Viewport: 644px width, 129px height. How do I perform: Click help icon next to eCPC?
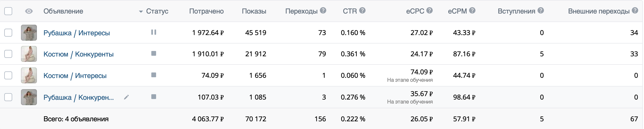click(x=430, y=11)
